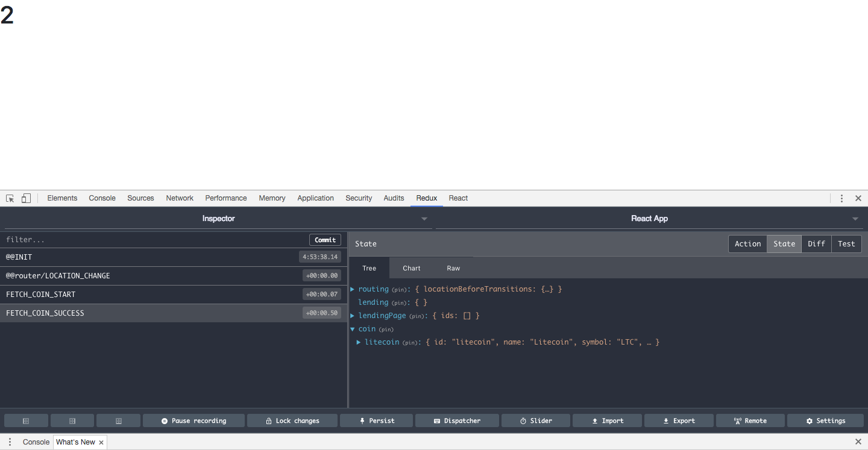Switch inspector to Action view

coord(747,244)
